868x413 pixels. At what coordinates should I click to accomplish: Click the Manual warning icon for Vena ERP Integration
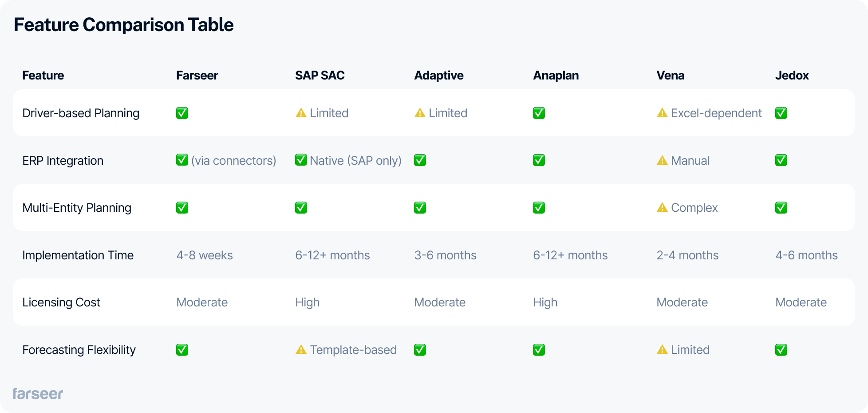pos(662,160)
